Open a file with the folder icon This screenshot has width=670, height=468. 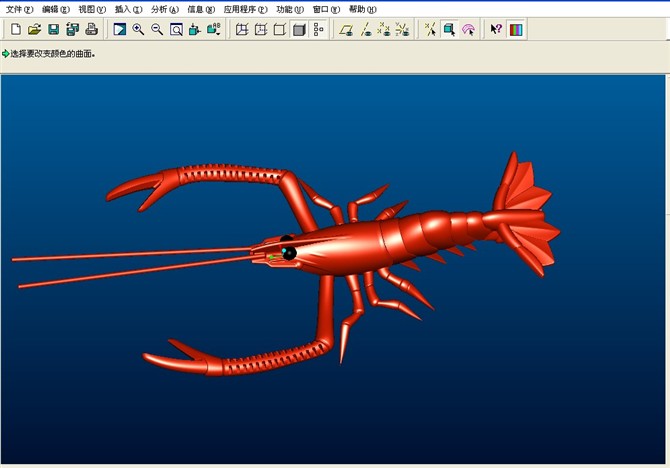coord(34,30)
